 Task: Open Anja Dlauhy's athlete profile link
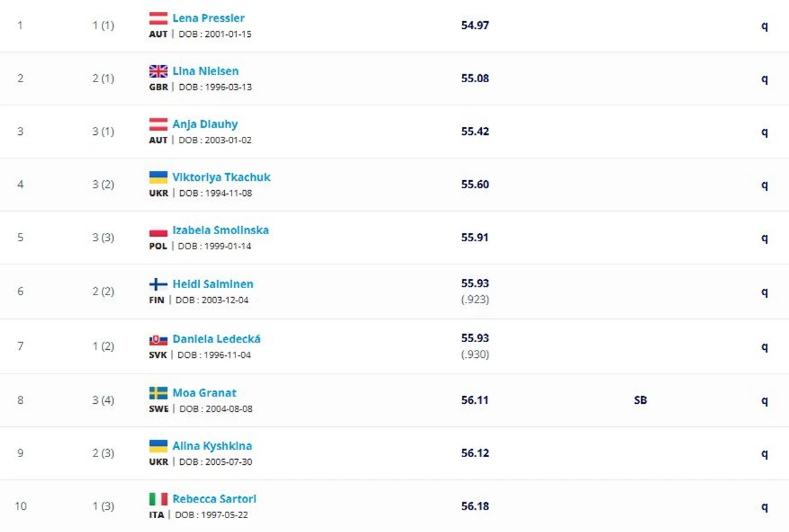205,124
